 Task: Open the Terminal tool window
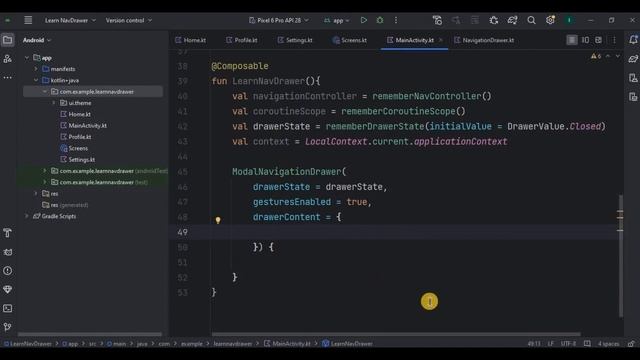click(7, 308)
